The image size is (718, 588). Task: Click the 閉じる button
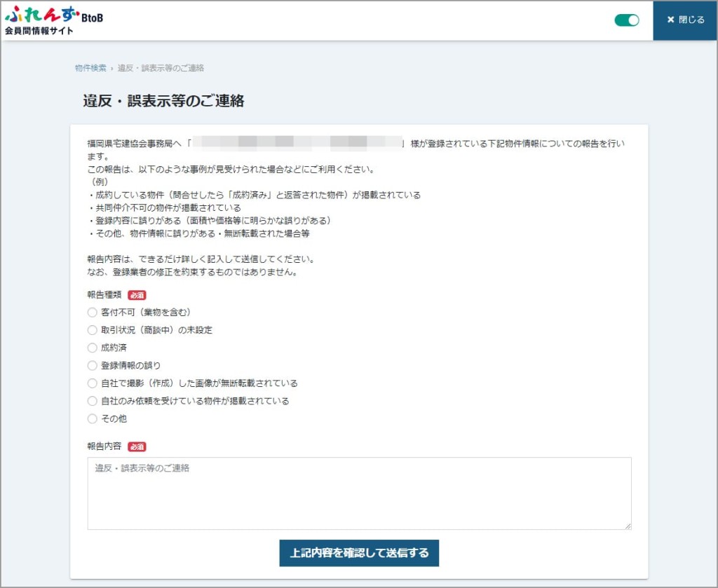pos(684,20)
